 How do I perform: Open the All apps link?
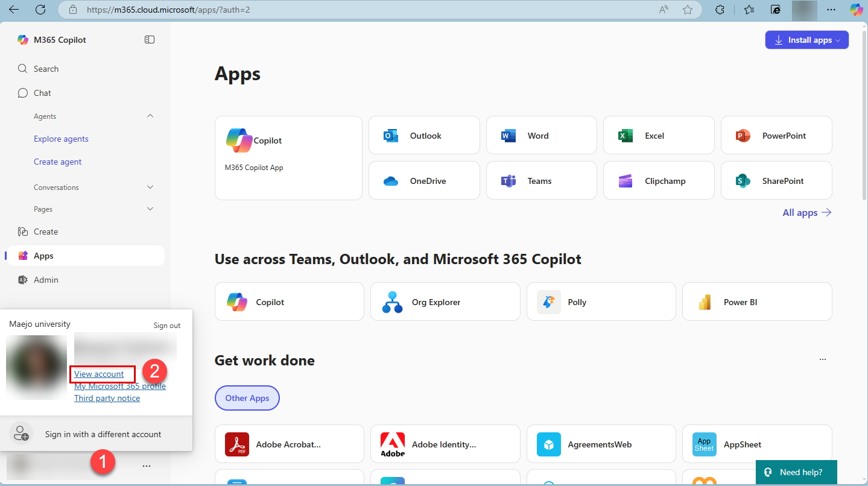point(806,212)
